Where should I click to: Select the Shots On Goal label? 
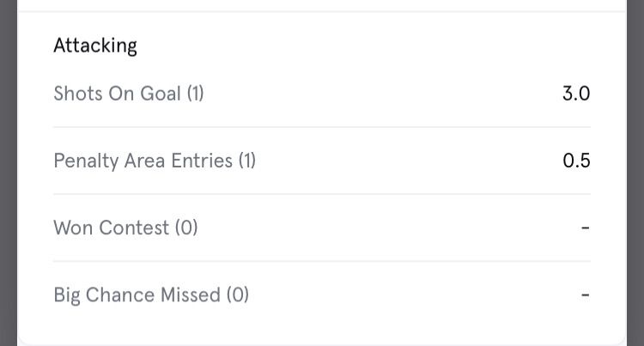point(116,94)
